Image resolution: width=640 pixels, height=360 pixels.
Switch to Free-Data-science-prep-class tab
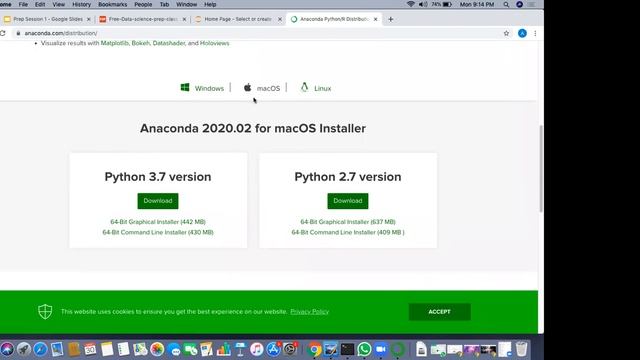143,19
